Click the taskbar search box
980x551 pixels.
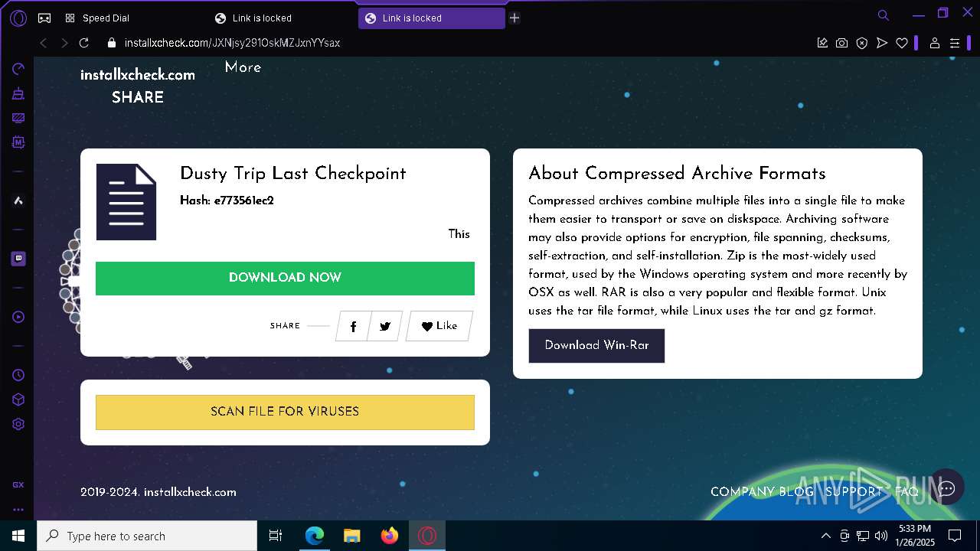tap(147, 536)
